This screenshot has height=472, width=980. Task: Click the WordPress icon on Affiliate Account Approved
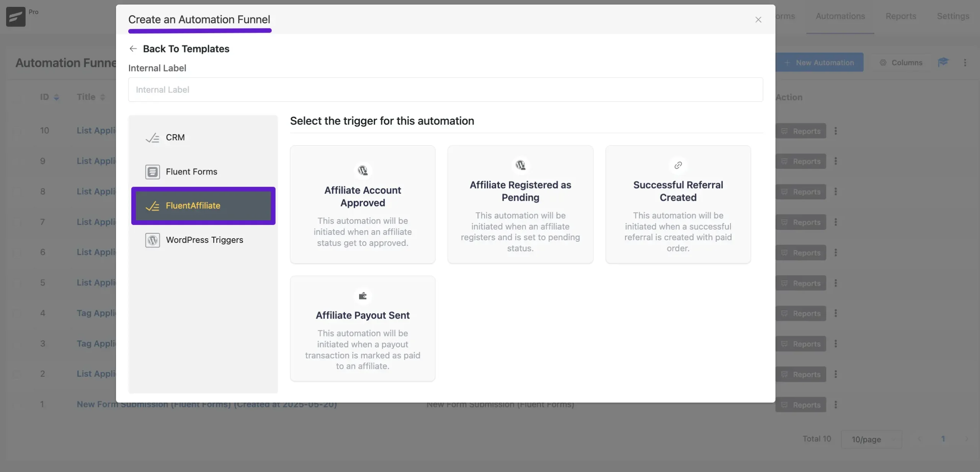363,170
